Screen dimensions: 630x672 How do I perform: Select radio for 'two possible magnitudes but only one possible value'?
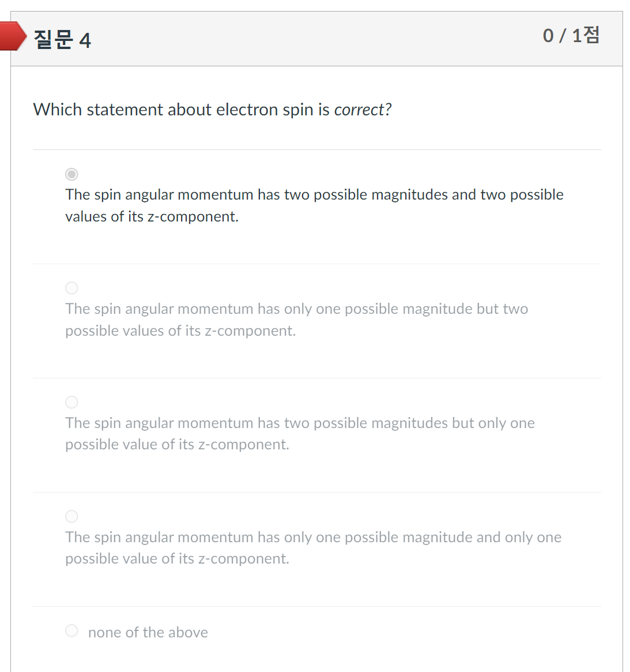(71, 402)
